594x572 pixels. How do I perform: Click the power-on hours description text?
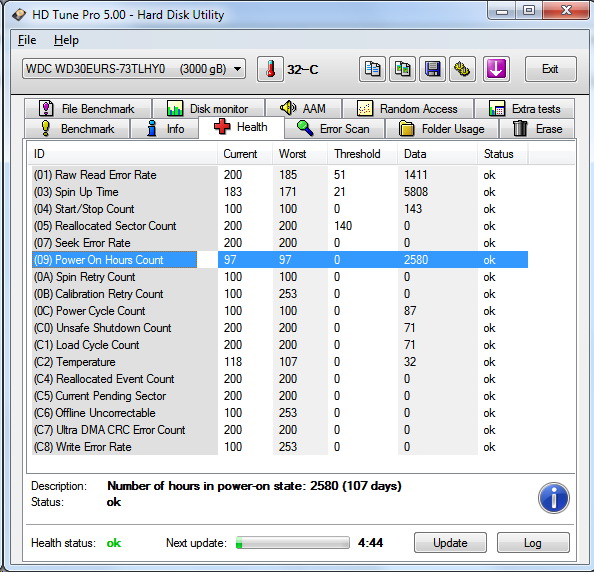254,486
